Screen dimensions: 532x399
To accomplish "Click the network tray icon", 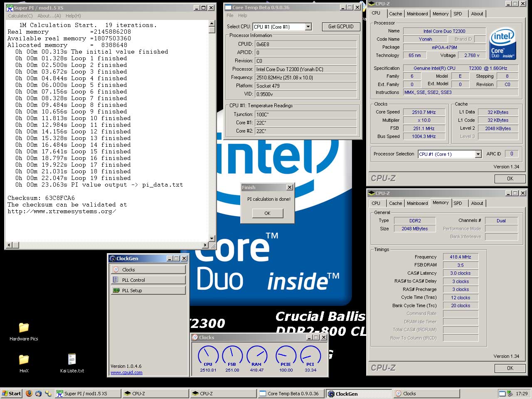I will click(510, 393).
